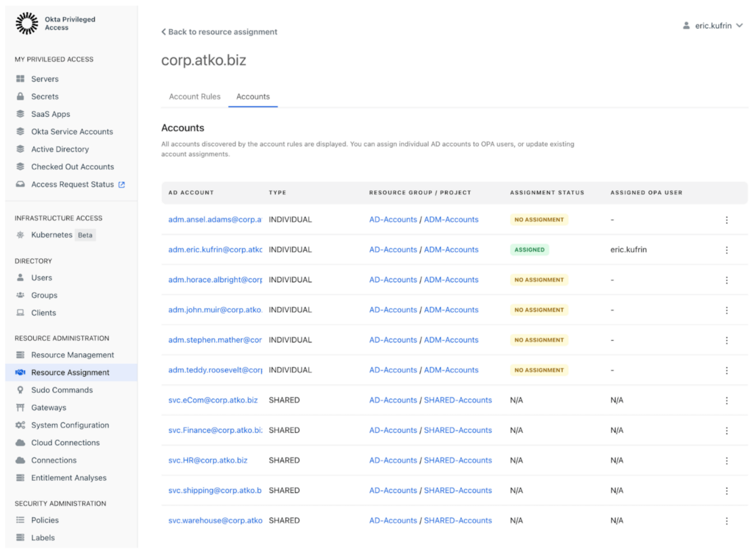Click the Gateways sidebar icon
756x558 pixels.
tap(21, 407)
